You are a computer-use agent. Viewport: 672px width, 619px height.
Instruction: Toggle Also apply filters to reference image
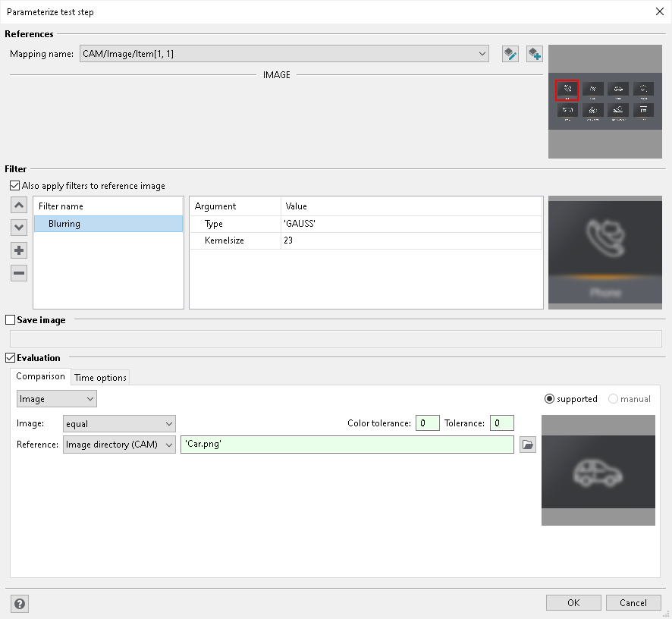click(15, 186)
